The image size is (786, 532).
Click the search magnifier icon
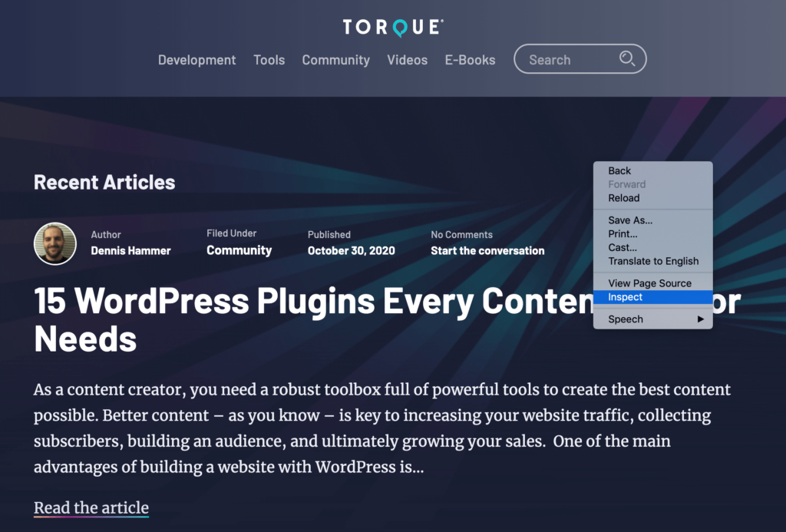(626, 58)
